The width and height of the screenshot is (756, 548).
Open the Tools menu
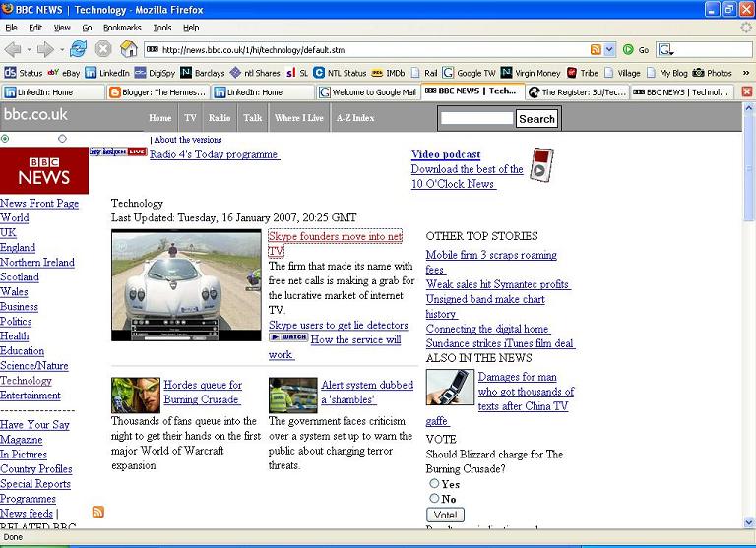(162, 28)
